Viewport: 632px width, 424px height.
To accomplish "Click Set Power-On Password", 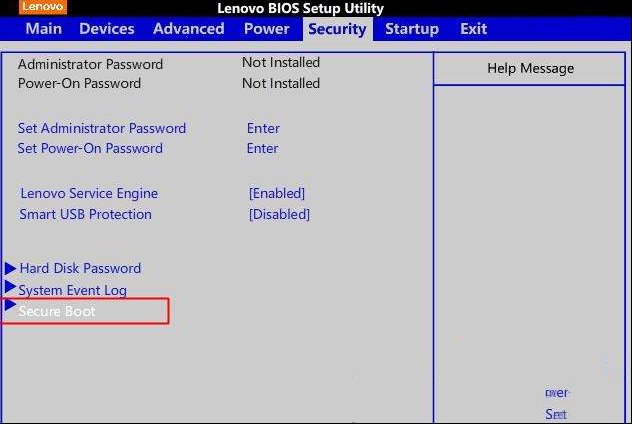I will click(x=90, y=148).
